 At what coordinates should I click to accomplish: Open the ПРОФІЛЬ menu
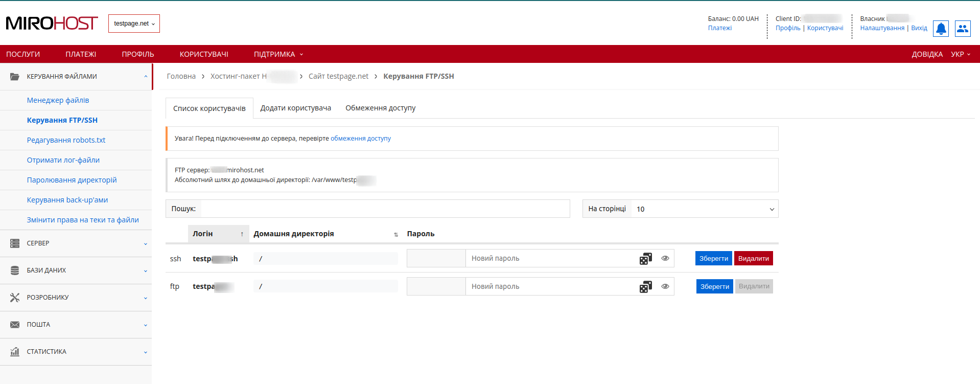click(138, 54)
